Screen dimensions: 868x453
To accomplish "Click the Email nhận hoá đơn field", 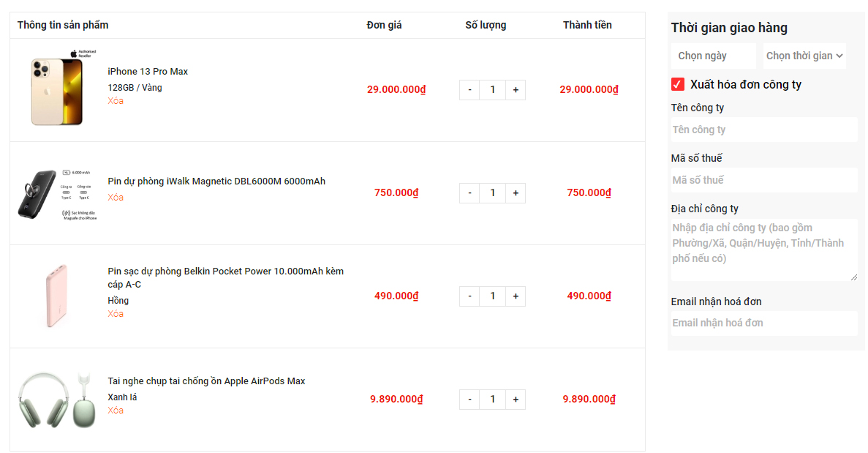I will tap(763, 323).
